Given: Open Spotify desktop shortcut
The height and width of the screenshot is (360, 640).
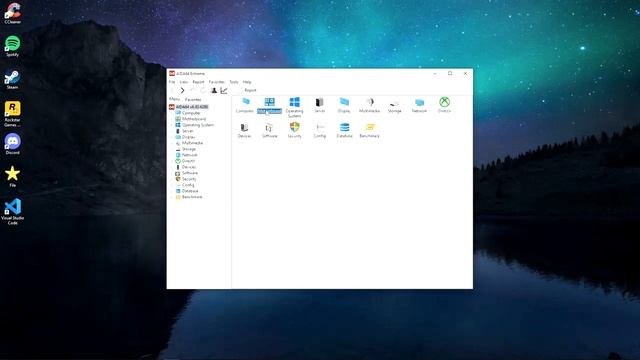Looking at the screenshot, I should [x=13, y=46].
